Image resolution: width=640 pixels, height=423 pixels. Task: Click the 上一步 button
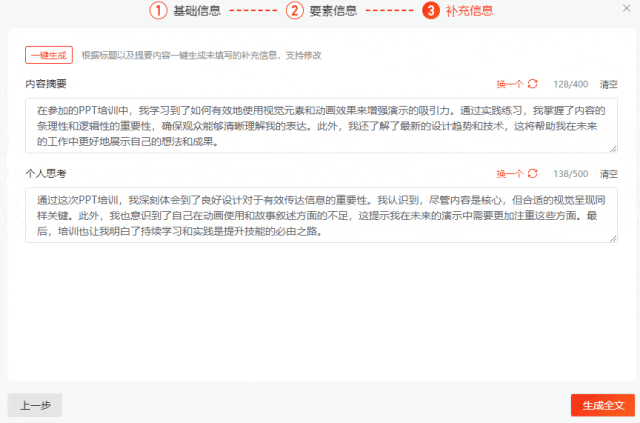point(35,405)
